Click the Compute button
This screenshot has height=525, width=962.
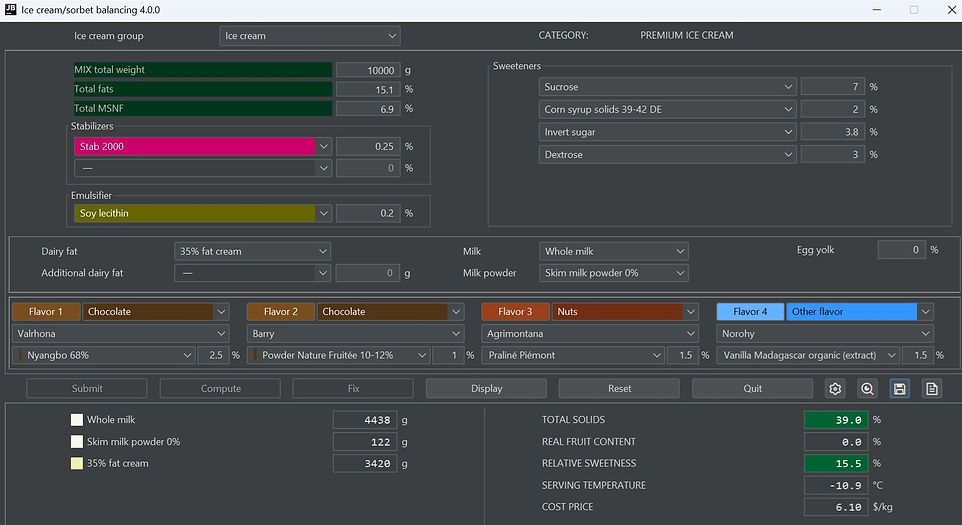(x=220, y=389)
